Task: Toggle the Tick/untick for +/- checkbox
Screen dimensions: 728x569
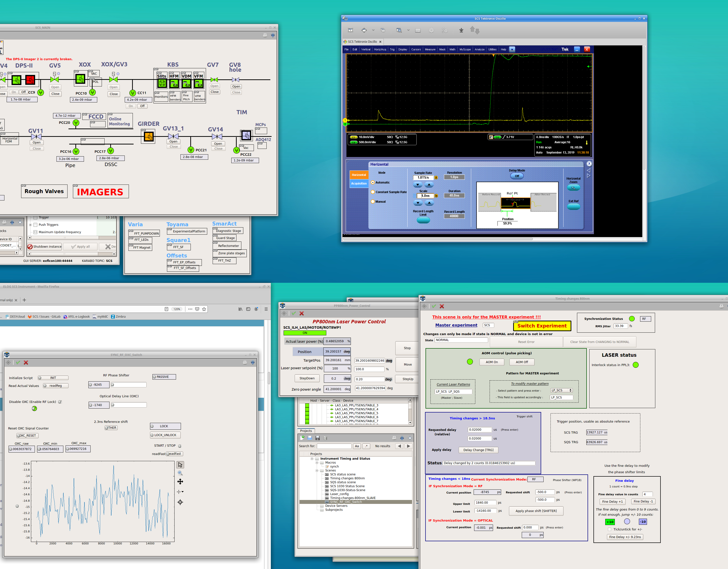Action: click(x=610, y=530)
